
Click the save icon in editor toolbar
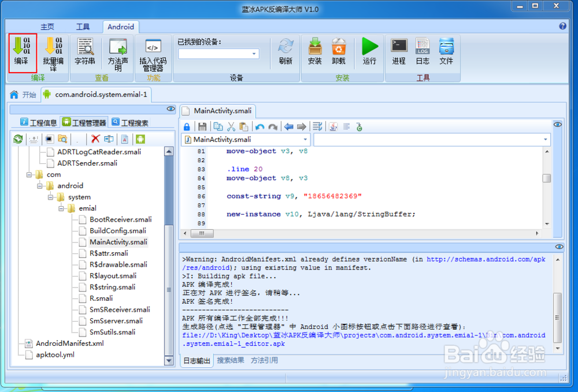coord(202,127)
